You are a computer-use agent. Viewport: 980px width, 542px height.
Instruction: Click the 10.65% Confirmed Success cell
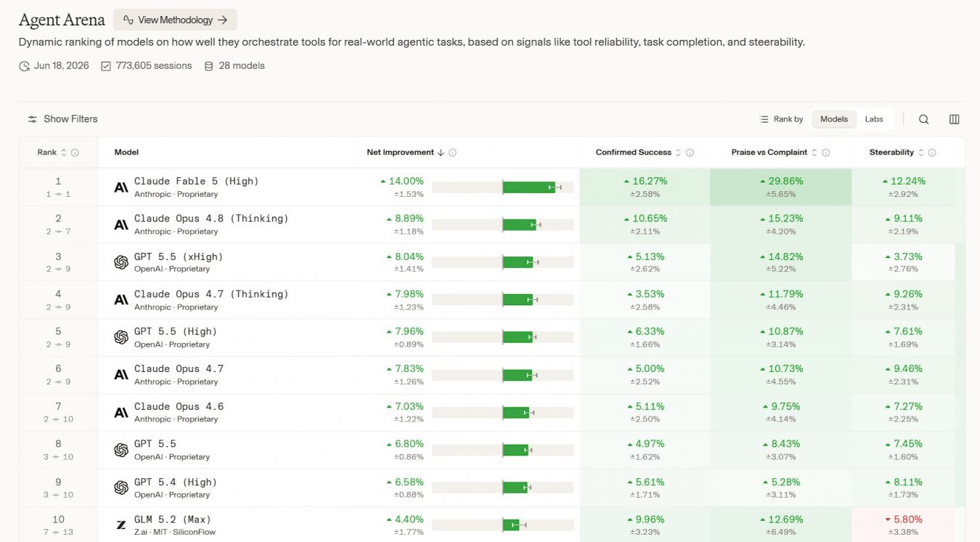(645, 225)
